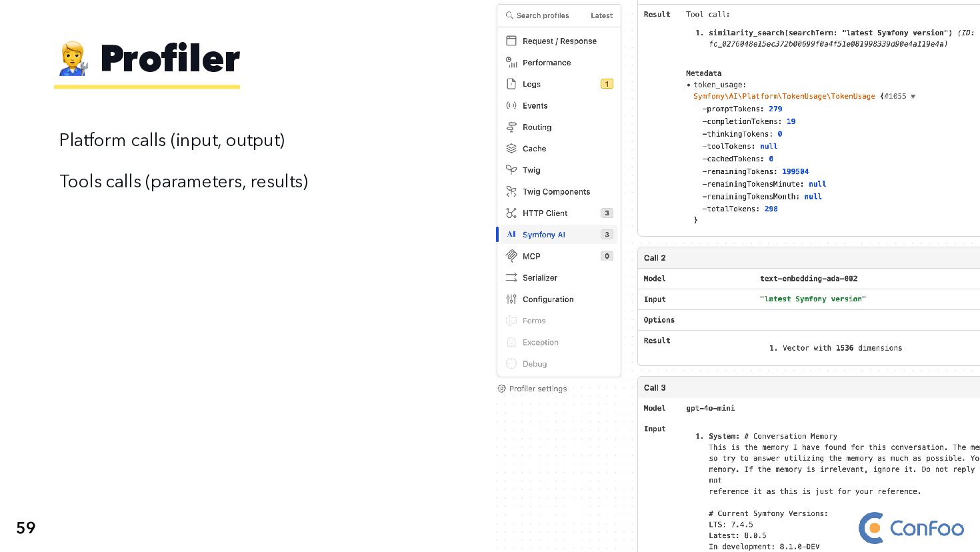The width and height of the screenshot is (980, 552).
Task: Click the Profiler settings gear icon
Action: click(x=502, y=389)
